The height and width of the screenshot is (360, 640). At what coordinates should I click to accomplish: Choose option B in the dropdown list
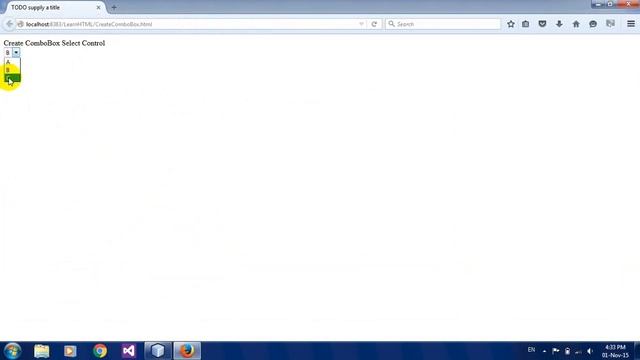coord(12,70)
